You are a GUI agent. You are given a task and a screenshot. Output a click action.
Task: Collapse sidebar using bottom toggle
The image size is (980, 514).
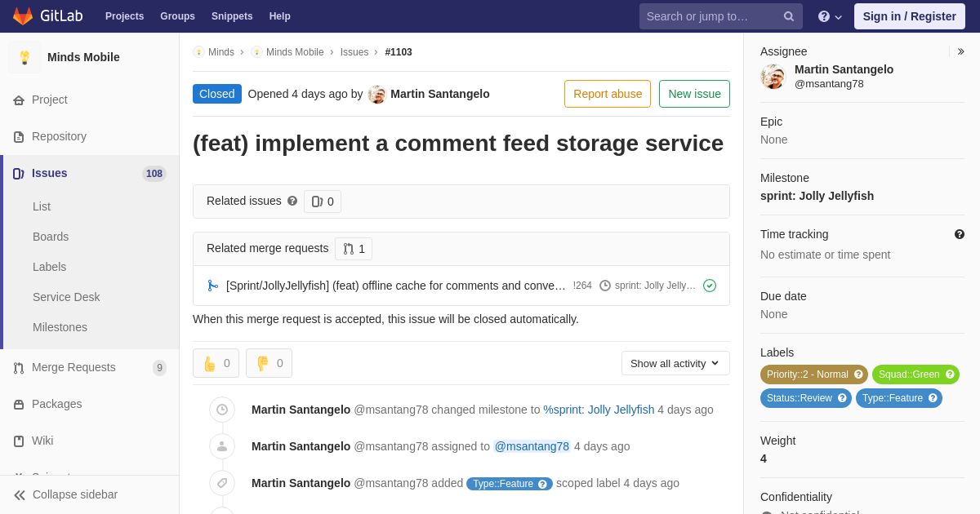click(90, 494)
